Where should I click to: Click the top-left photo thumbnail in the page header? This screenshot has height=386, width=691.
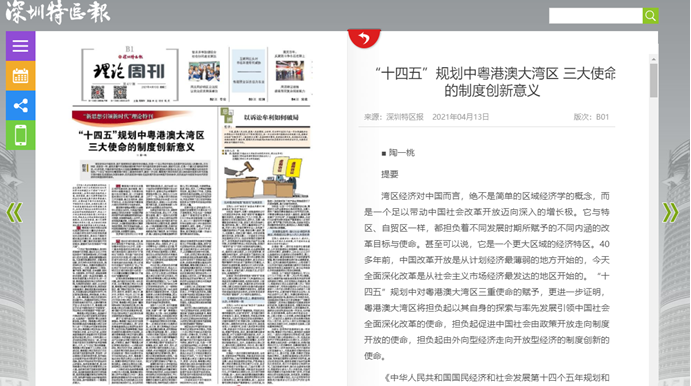pyautogui.click(x=204, y=72)
